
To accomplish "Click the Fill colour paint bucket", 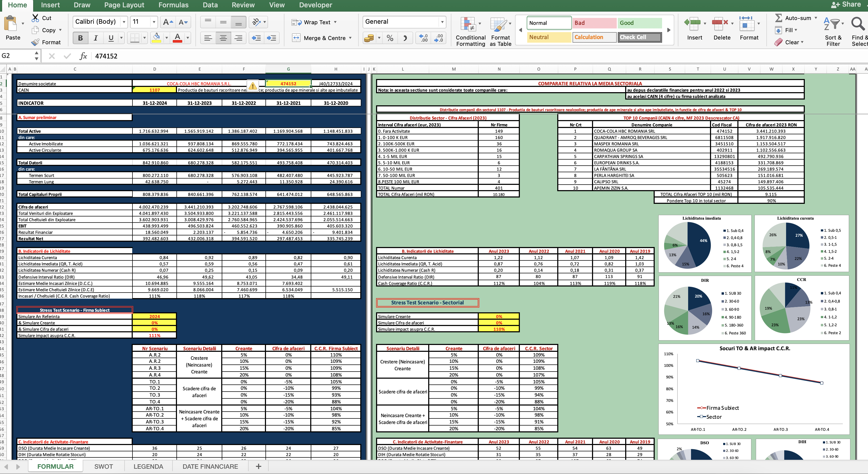I will (156, 38).
